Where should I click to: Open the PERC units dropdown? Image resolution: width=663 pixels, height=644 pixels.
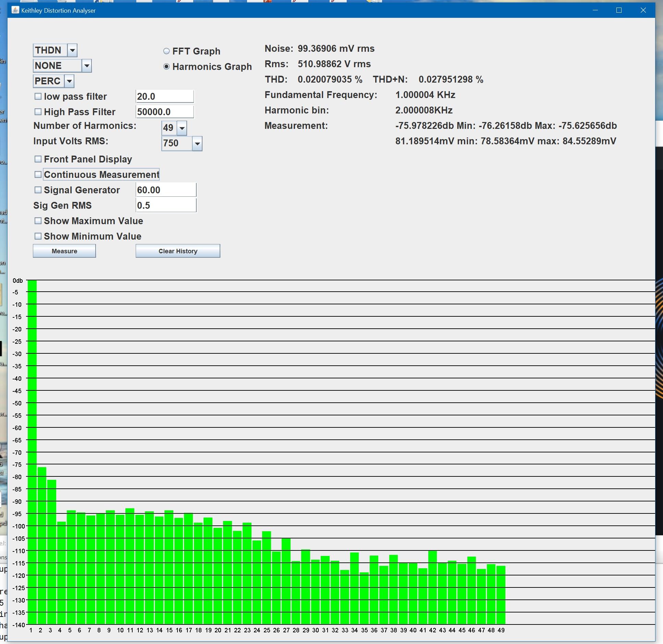[x=69, y=81]
